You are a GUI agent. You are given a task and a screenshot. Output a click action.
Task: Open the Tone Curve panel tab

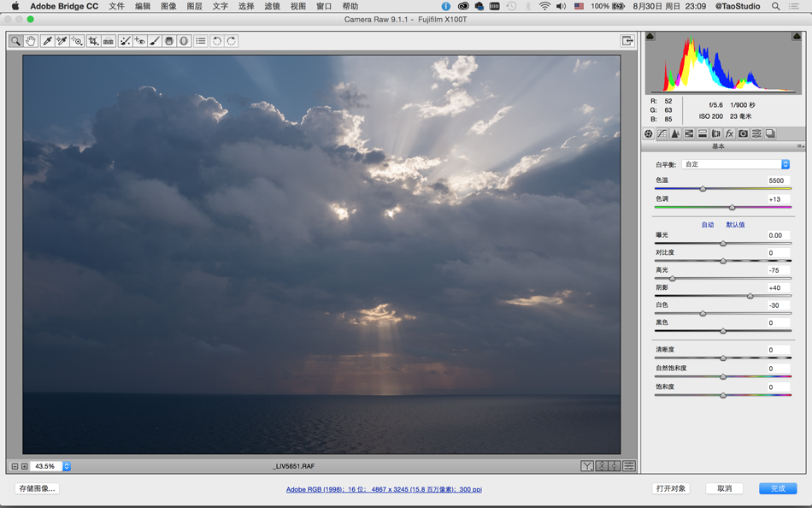662,133
